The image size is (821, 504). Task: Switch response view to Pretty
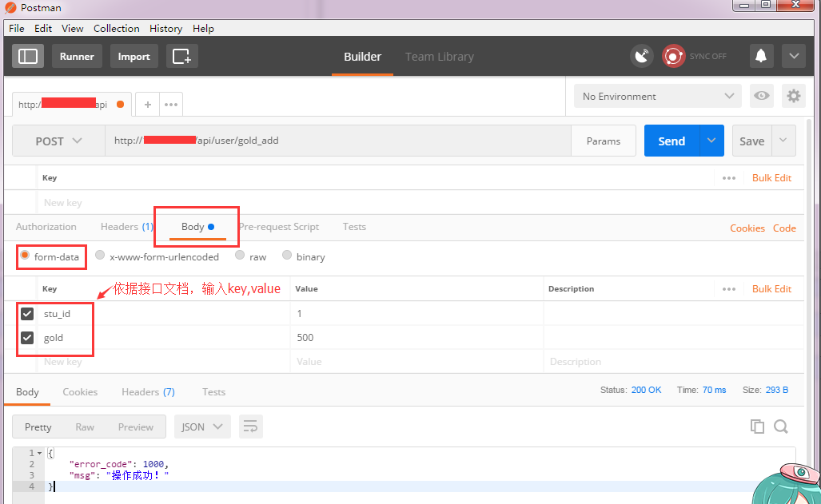click(38, 427)
